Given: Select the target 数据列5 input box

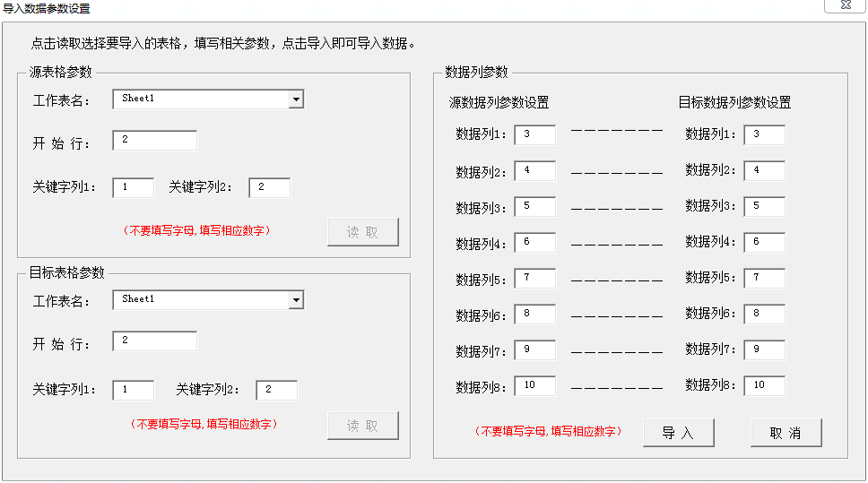Looking at the screenshot, I should point(764,279).
